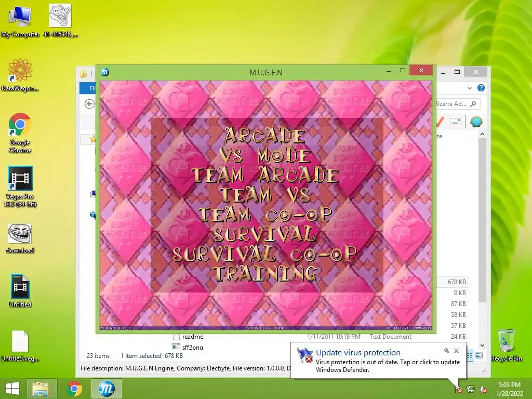Viewport: 532px width, 399px height.
Task: Click the network tray icon
Action: 470,389
